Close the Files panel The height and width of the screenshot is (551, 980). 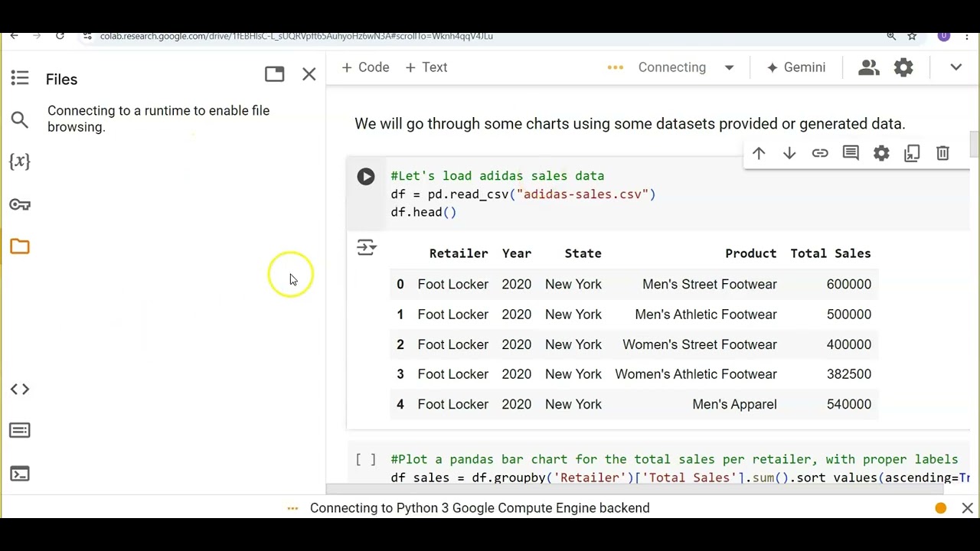(x=309, y=74)
